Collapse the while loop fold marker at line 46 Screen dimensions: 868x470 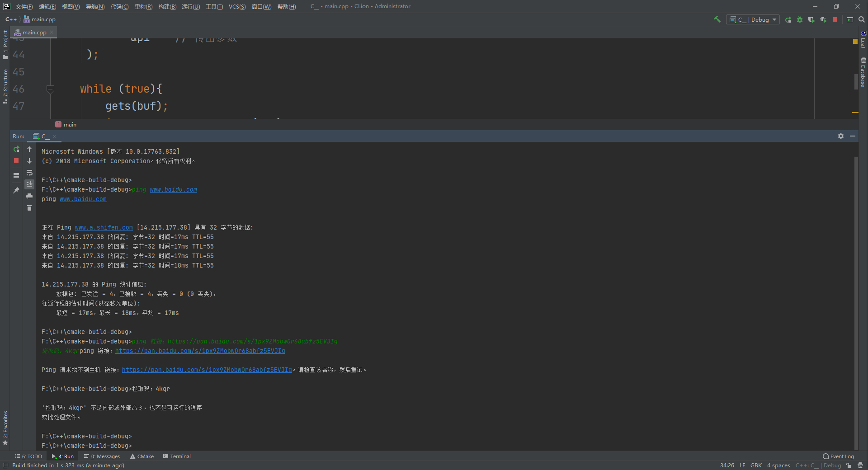50,89
